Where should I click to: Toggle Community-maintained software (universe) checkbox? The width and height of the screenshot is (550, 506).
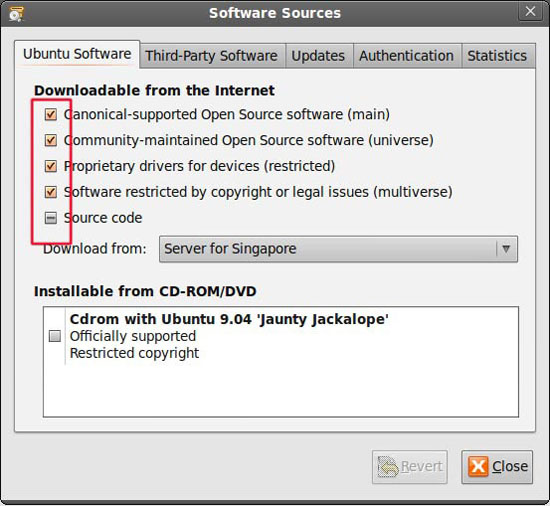[51, 140]
